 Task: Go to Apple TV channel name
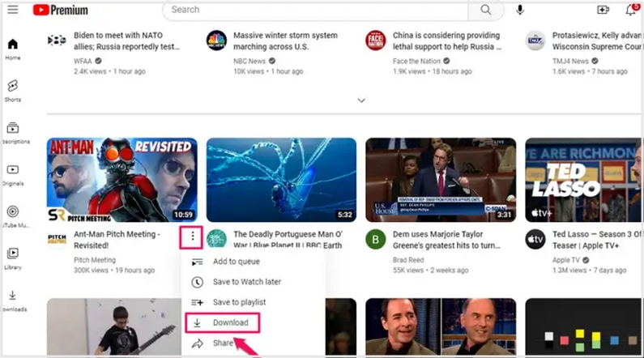coord(566,260)
